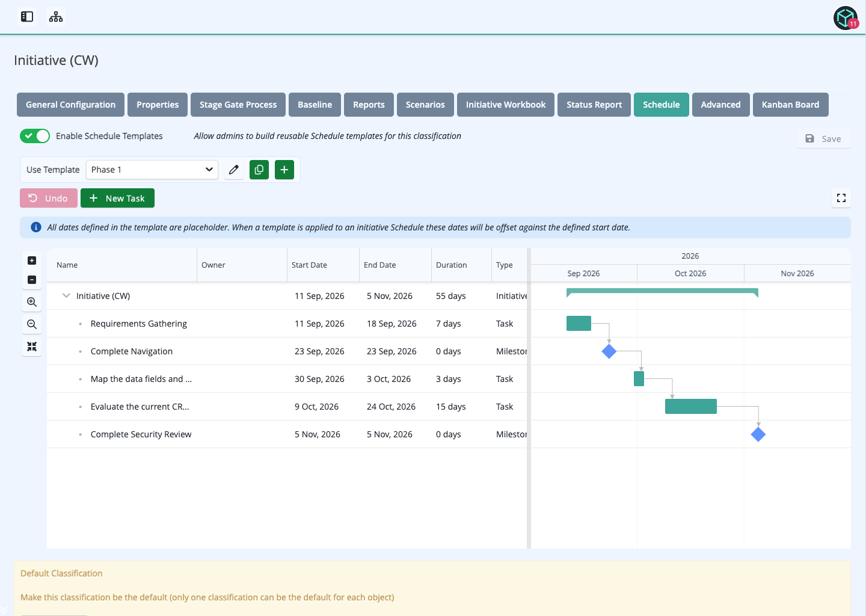Screen dimensions: 866x616
Task: Go to the Stage Gate Process tab
Action: coord(238,105)
